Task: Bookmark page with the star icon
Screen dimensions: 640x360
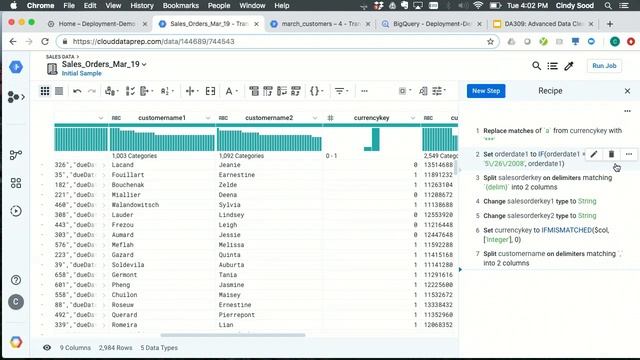Action: click(490, 42)
